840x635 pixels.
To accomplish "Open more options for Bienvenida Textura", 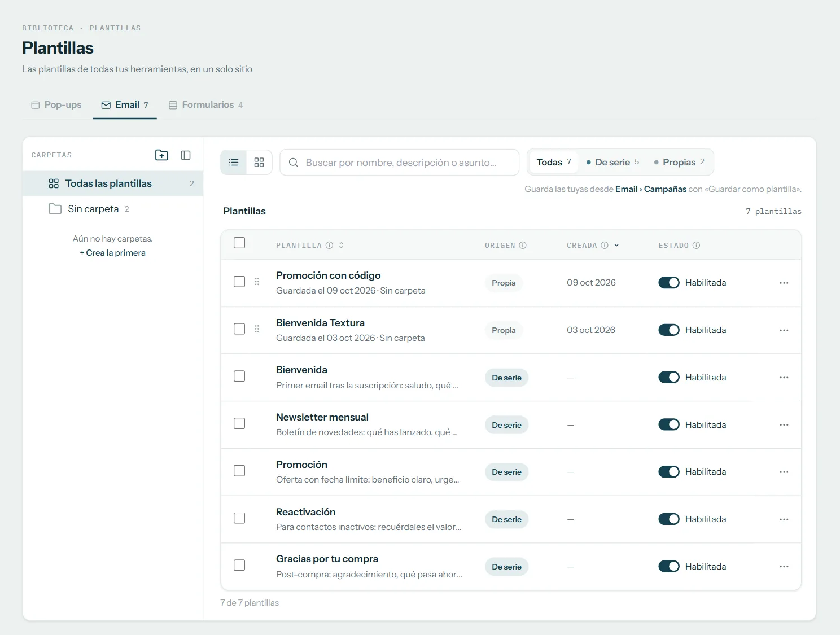I will pyautogui.click(x=784, y=330).
